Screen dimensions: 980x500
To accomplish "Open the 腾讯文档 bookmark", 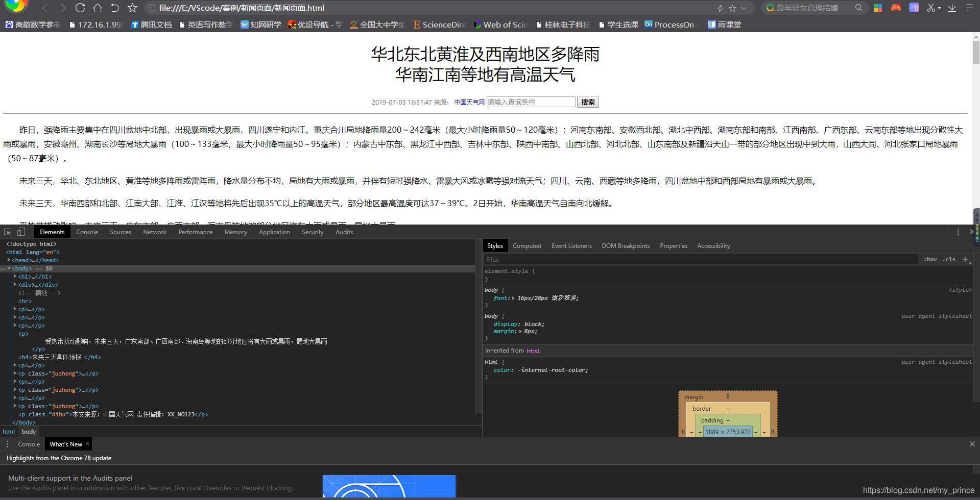I will coord(151,24).
